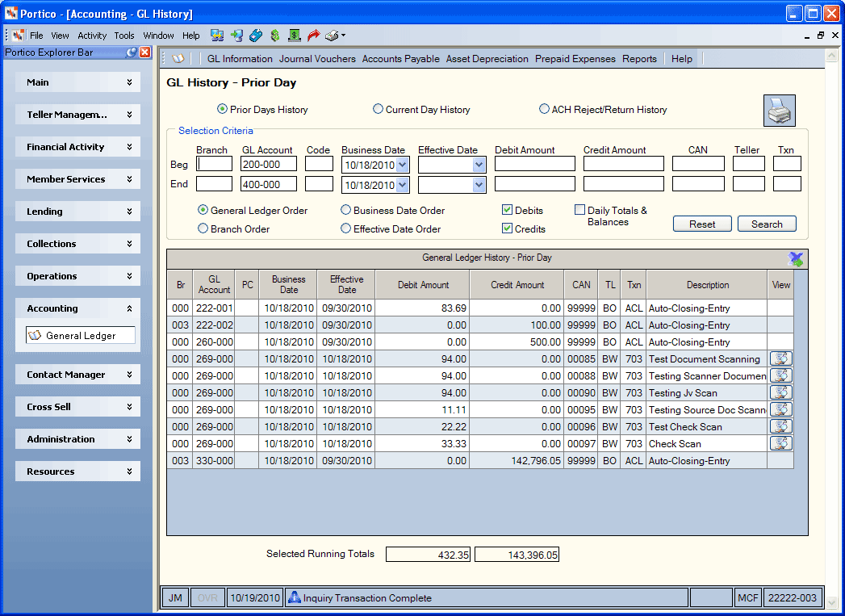This screenshot has width=845, height=616.
Task: Open the End Effective Date dropdown
Action: (479, 185)
